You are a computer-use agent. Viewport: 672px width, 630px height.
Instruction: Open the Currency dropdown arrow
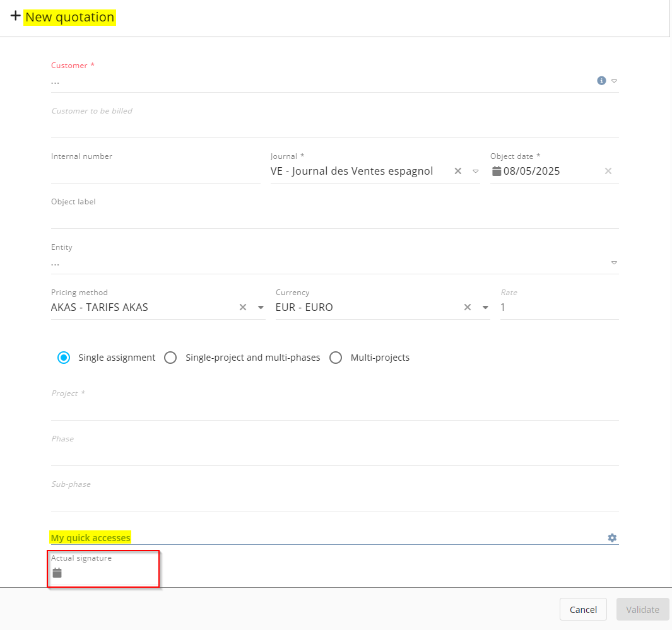[x=485, y=307]
